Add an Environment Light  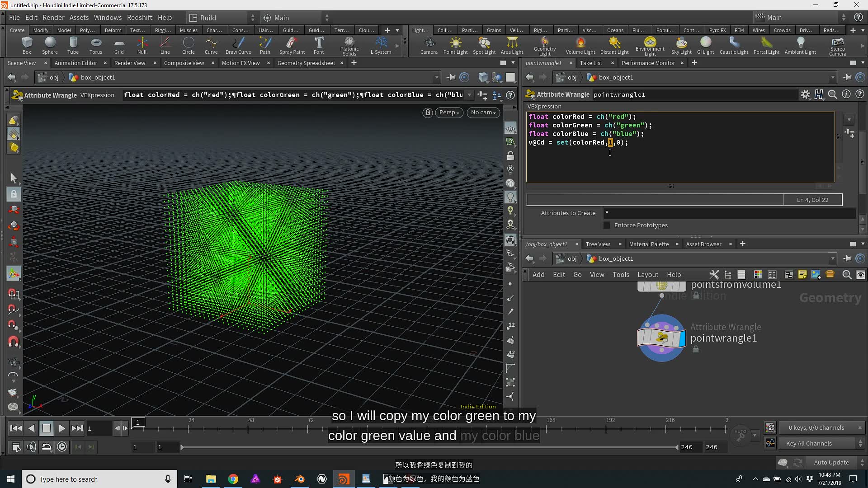pos(650,46)
